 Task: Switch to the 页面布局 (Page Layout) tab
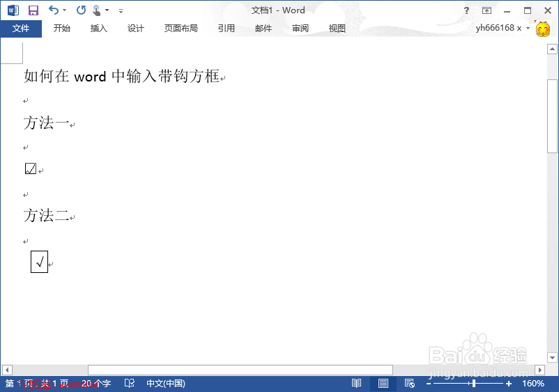pos(181,29)
